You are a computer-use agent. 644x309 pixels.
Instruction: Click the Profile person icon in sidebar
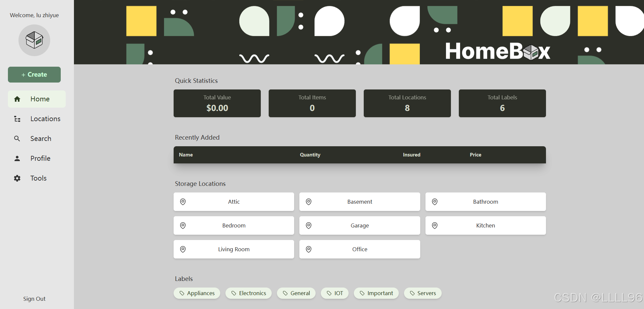coord(17,158)
